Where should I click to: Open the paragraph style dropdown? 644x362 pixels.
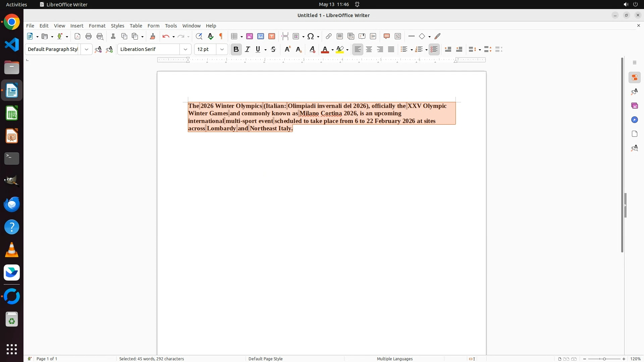click(x=87, y=49)
